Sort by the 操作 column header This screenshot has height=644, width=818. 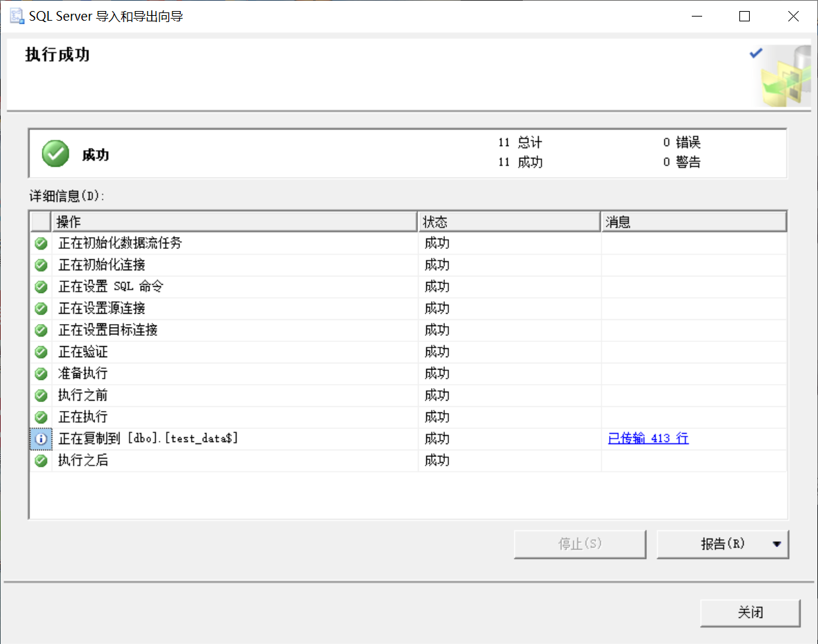(235, 221)
